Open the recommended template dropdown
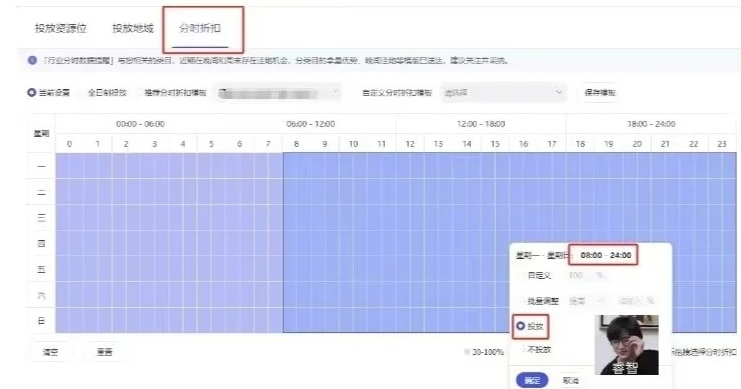Viewport: 741px width, 389px height. (x=277, y=93)
